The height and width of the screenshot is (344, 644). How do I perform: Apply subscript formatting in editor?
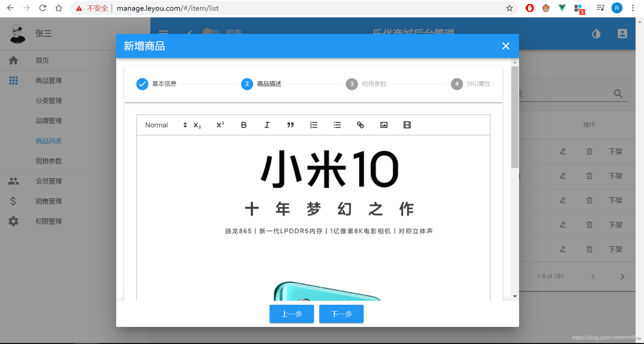[197, 125]
